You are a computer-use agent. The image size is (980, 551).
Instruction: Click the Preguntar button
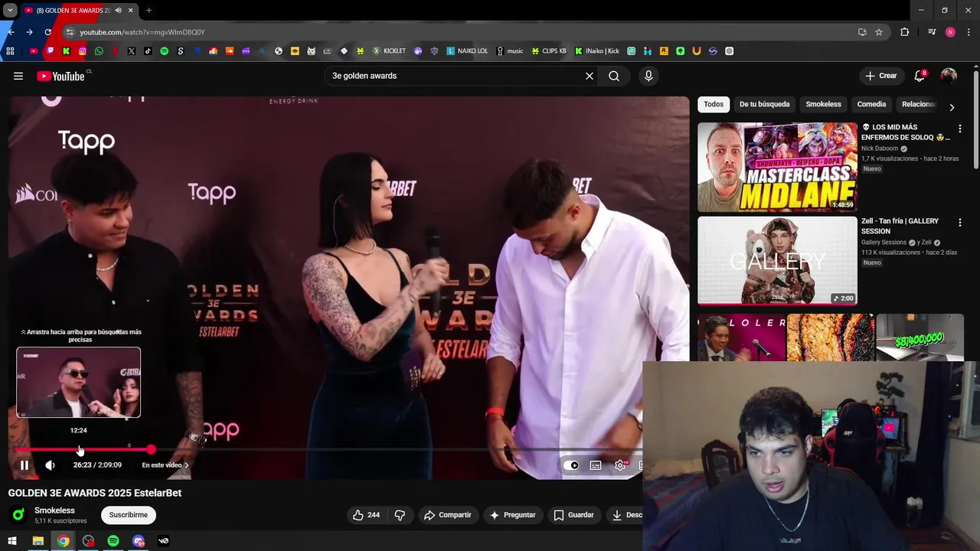[x=512, y=515]
